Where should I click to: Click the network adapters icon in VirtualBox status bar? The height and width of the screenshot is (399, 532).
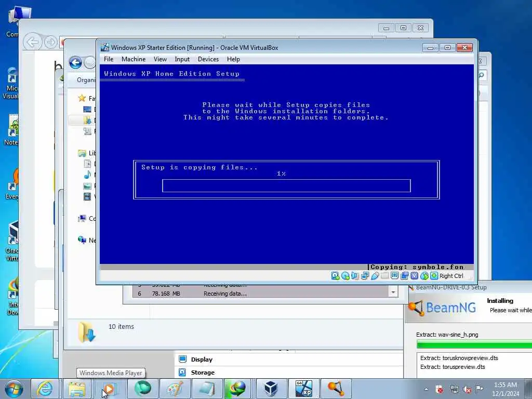[x=365, y=276]
